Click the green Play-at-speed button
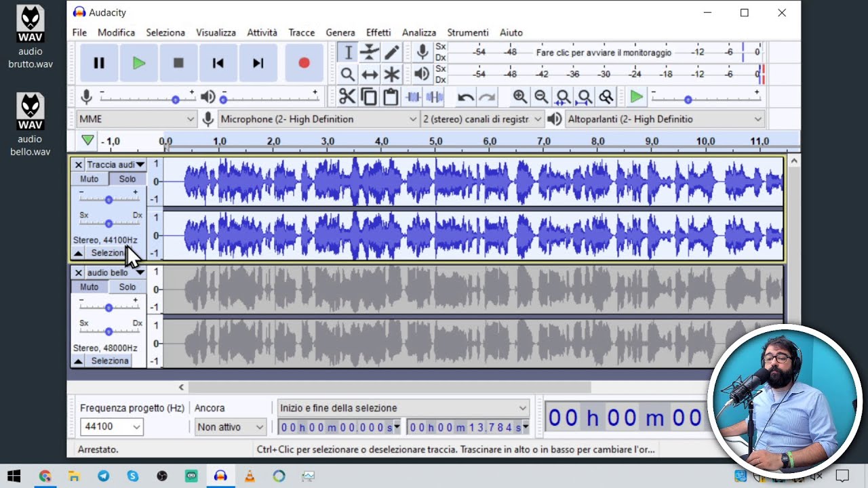868x488 pixels. tap(636, 97)
